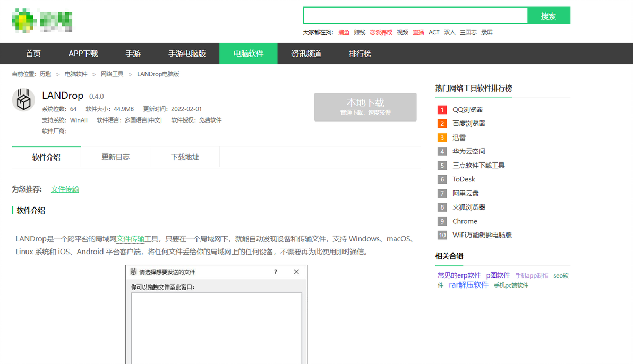The image size is (633, 364).
Task: Click breadcrumb link 网络工具
Action: tap(112, 74)
